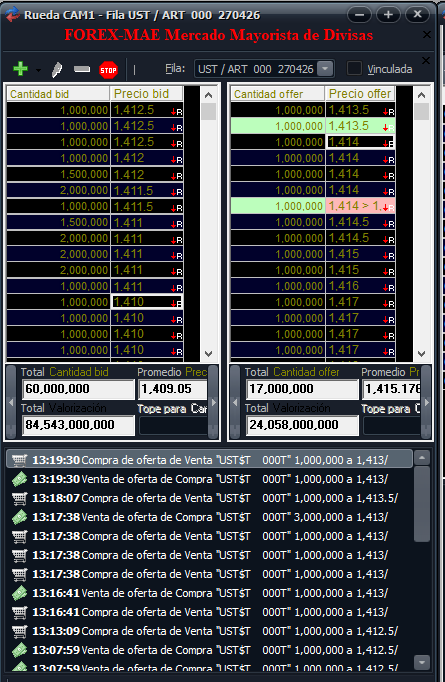This screenshot has height=682, width=445.
Task: Click the money icon of the 13:16:41 Venta row
Action: tap(20, 593)
